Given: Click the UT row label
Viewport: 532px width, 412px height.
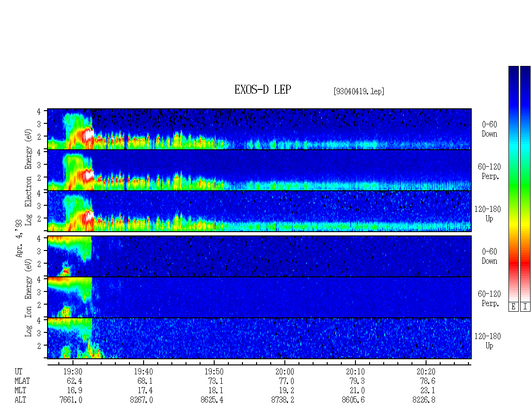Looking at the screenshot, I should [x=18, y=372].
